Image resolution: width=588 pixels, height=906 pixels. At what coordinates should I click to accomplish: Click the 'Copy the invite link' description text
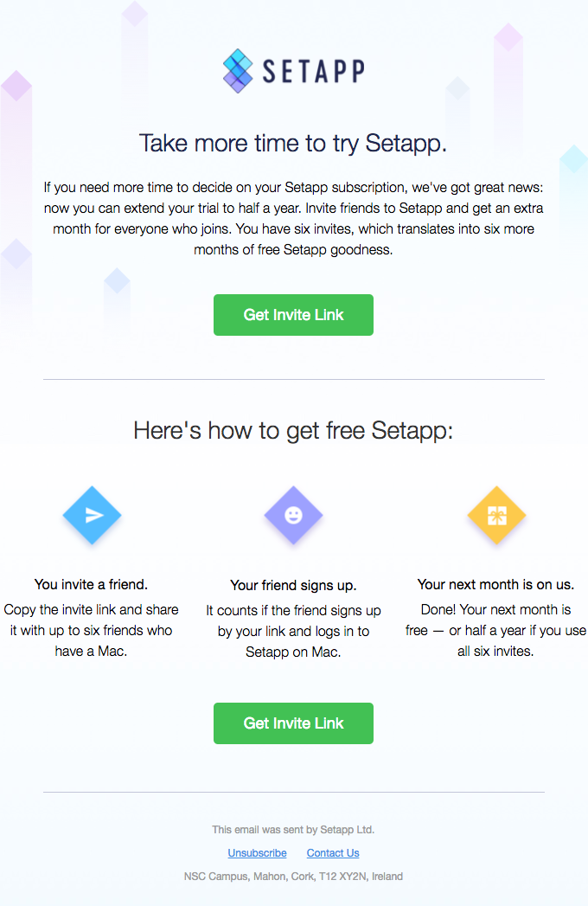point(92,630)
